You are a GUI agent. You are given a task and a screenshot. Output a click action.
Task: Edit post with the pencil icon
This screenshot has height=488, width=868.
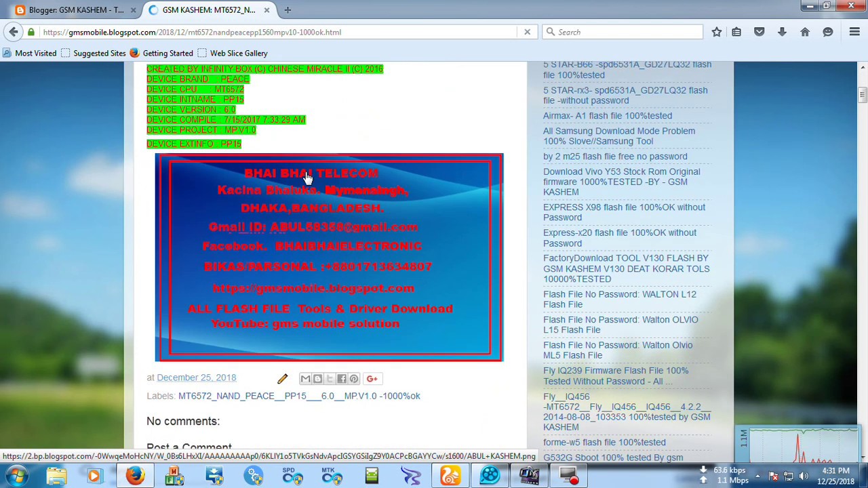click(x=282, y=378)
